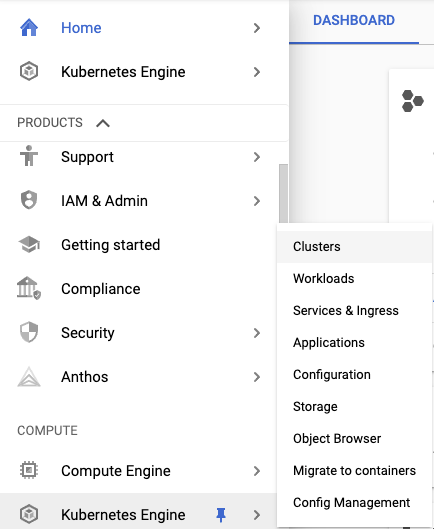
Task: Unpin Kubernetes Engine using the blue pin
Action: click(x=221, y=515)
